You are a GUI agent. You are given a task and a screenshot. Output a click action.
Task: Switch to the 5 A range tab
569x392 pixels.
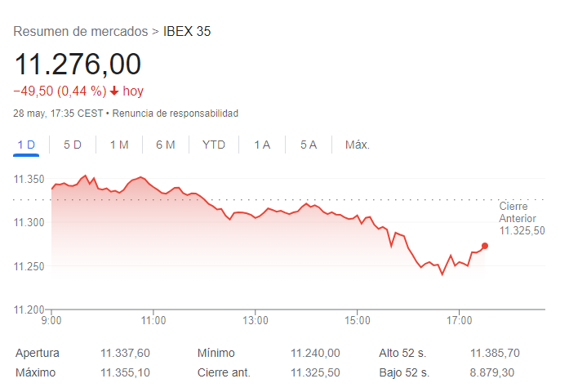pyautogui.click(x=309, y=145)
